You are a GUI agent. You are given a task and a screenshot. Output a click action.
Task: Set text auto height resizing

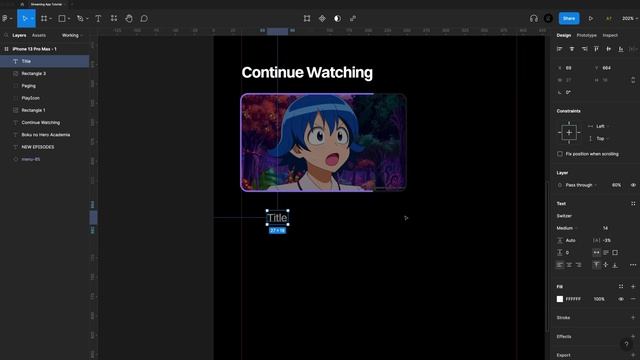click(606, 253)
